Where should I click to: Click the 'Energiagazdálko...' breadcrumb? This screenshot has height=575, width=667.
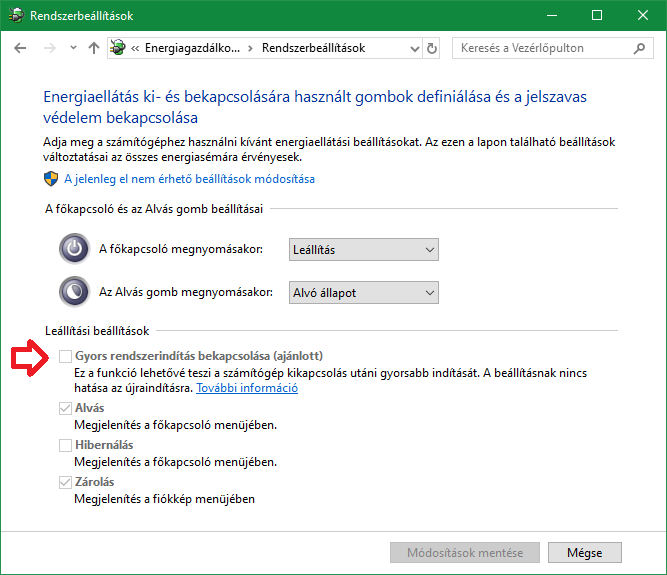[x=192, y=48]
